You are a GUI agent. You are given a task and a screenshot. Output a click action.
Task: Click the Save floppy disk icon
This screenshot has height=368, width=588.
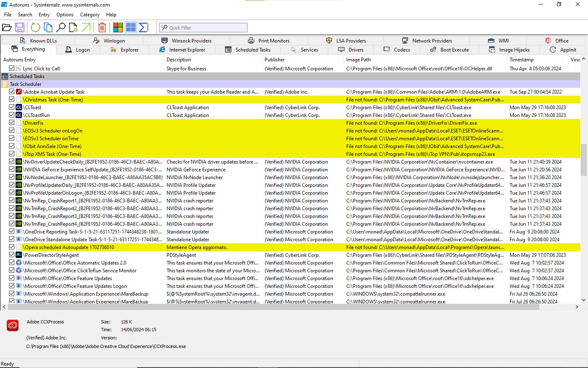tap(20, 27)
